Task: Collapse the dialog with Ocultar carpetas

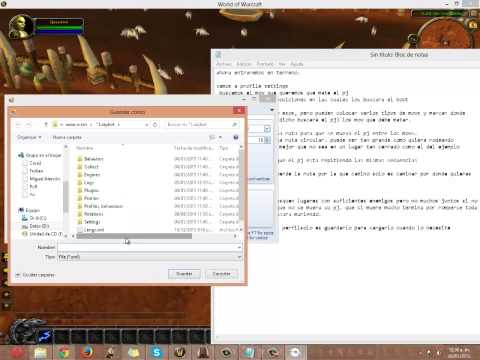Action: [36, 275]
